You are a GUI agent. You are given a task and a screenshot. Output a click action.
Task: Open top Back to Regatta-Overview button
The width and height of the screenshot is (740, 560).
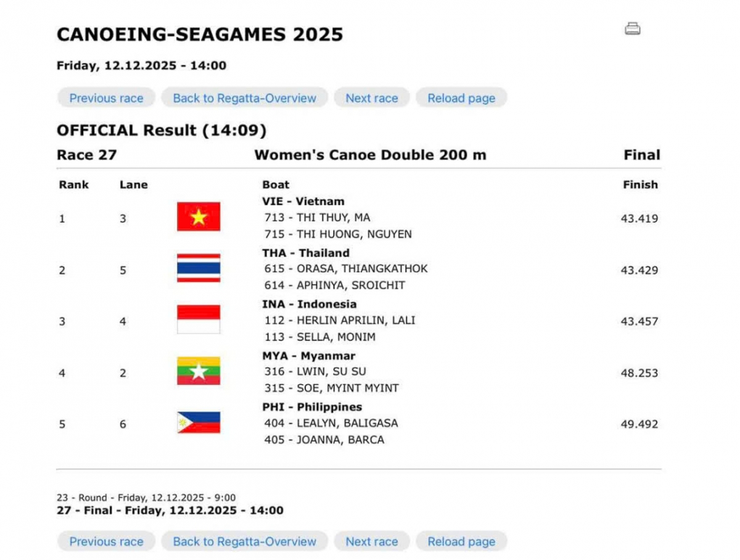coord(244,98)
